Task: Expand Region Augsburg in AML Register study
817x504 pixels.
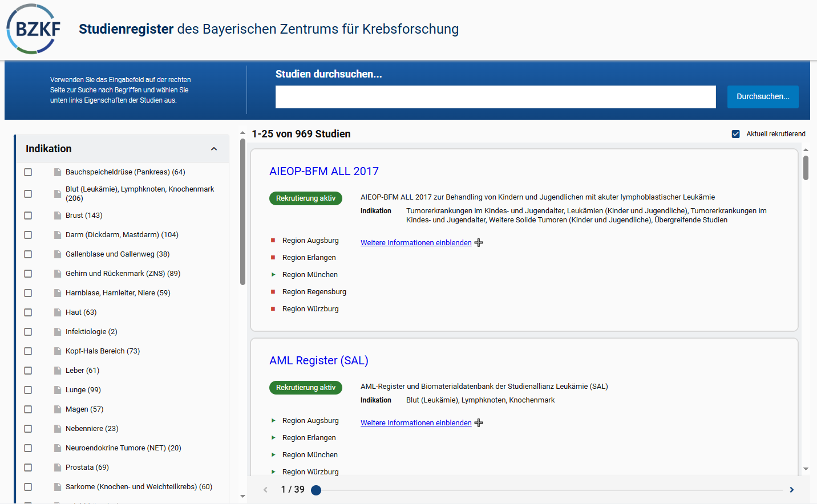Action: [273, 421]
